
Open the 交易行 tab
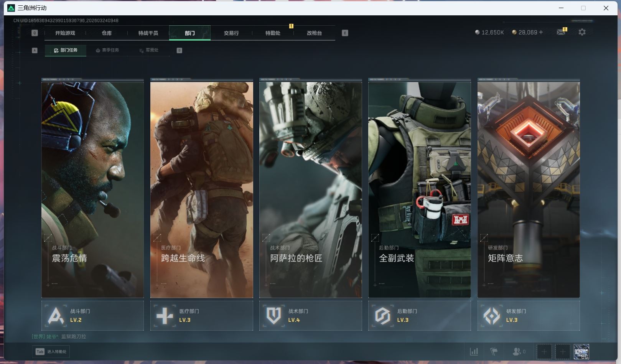[231, 33]
